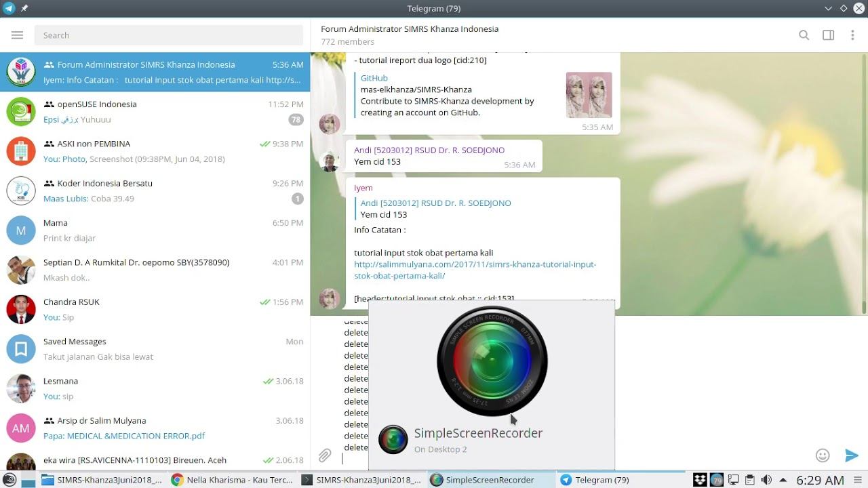Viewport: 868px width, 488px height.
Task: Click the ASKI non PEMBINA group avatar
Action: (21, 151)
